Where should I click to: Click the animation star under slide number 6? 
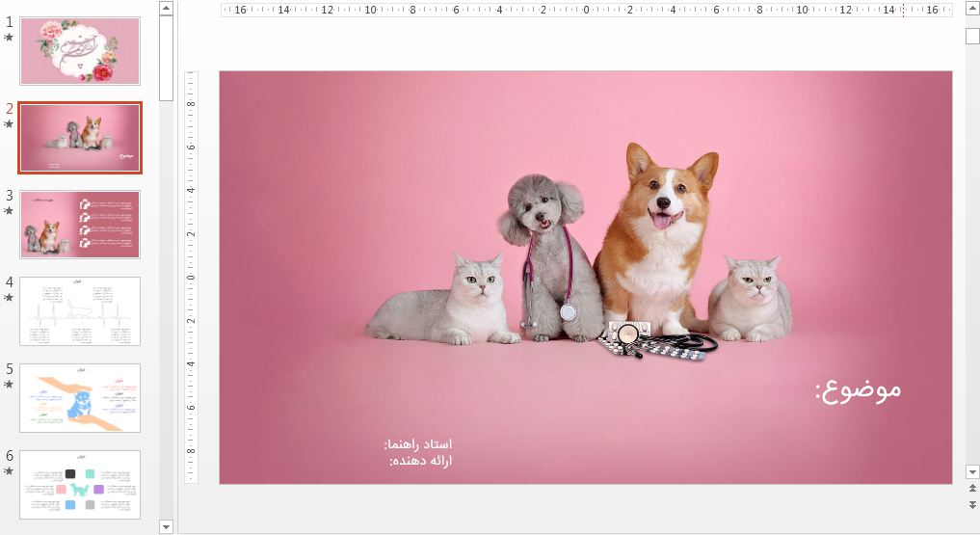click(9, 471)
